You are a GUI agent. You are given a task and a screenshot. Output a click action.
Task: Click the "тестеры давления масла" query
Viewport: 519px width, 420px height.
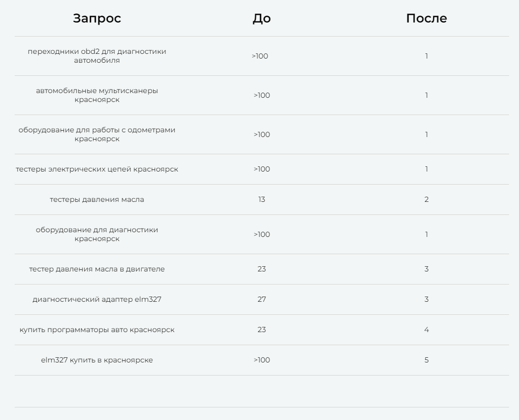[x=97, y=199]
